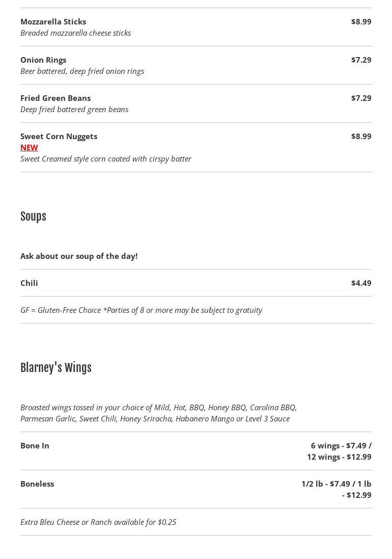
Task: Click the "Ask about our soup of the day!" text
Action: click(x=79, y=256)
